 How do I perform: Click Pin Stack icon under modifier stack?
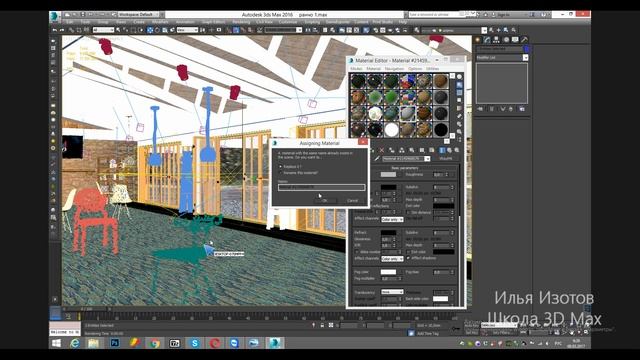[480, 109]
